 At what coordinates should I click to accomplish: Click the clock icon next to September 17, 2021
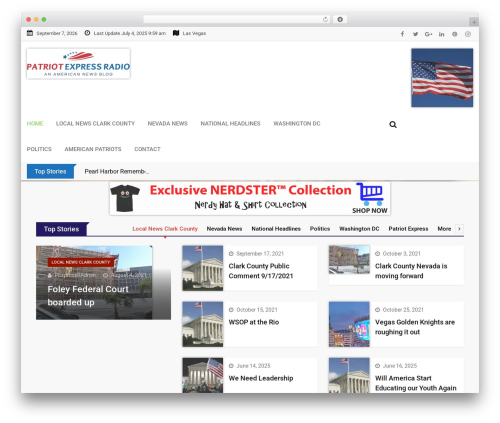231,254
